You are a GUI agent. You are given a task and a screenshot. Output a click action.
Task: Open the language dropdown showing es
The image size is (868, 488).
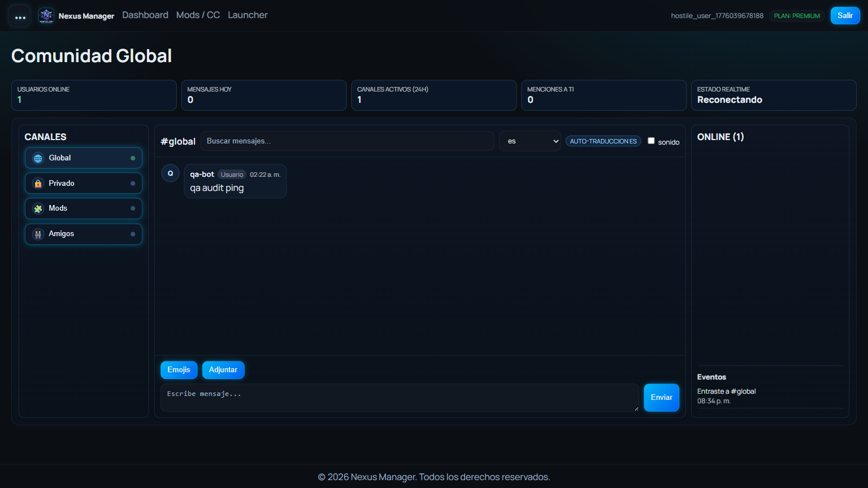[x=530, y=141]
